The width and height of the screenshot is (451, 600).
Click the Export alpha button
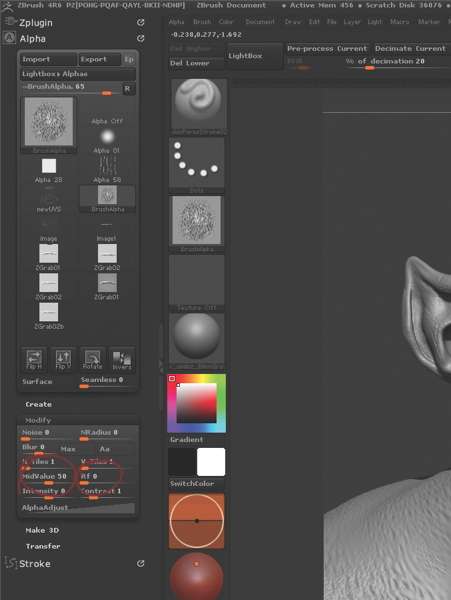(99, 59)
